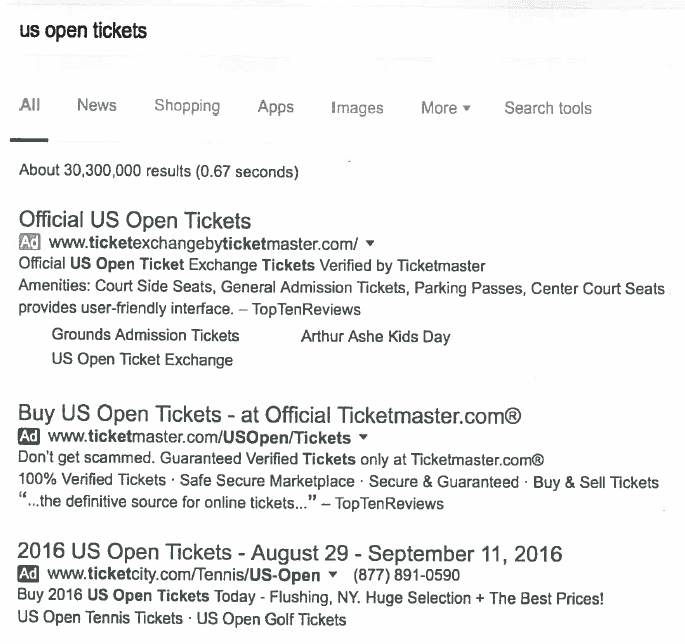The width and height of the screenshot is (685, 644).
Task: Click the "Secure & Guaranteed" text
Action: [x=444, y=481]
